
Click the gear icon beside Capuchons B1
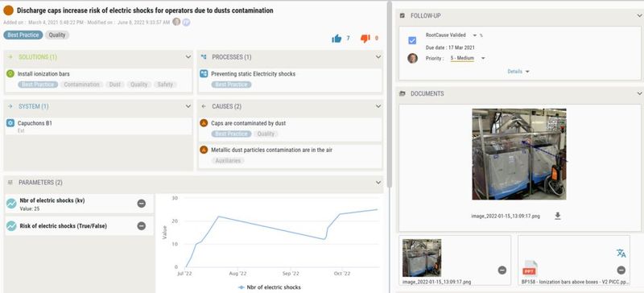tap(10, 123)
